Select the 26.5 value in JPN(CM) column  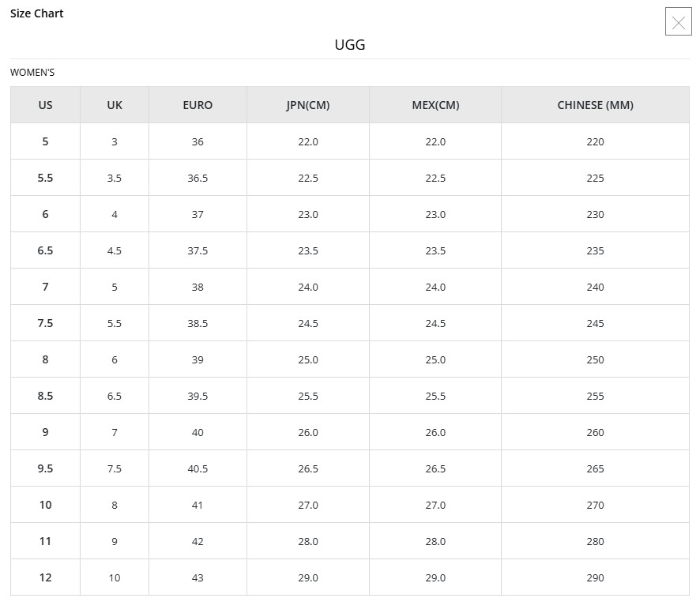coord(308,468)
